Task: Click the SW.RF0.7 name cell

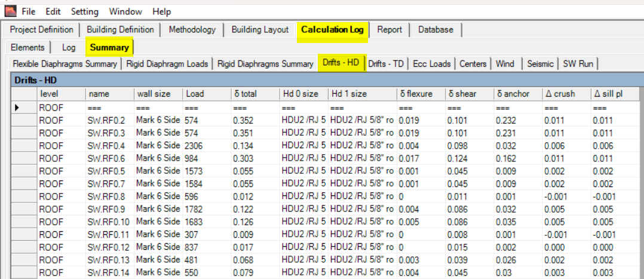Action: pyautogui.click(x=110, y=184)
